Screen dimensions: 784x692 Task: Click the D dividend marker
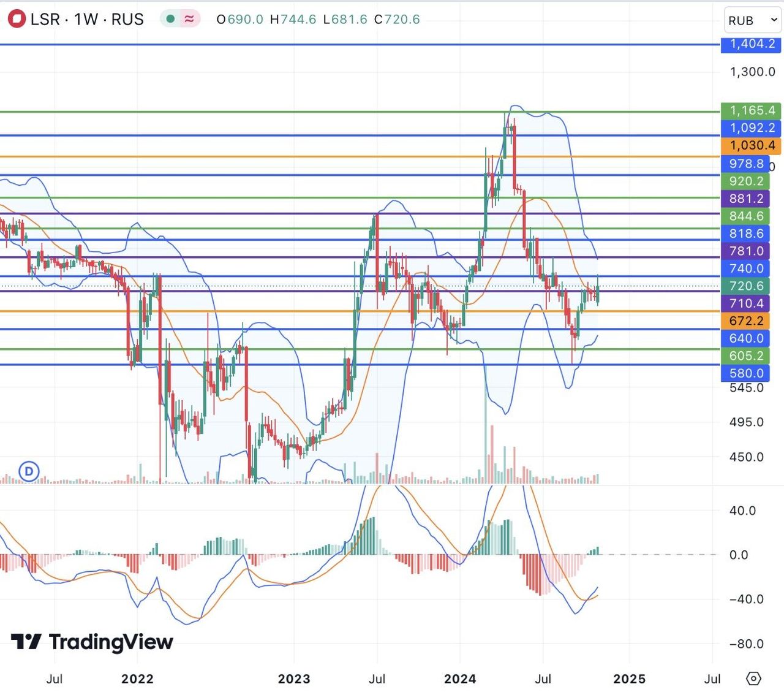(x=29, y=471)
